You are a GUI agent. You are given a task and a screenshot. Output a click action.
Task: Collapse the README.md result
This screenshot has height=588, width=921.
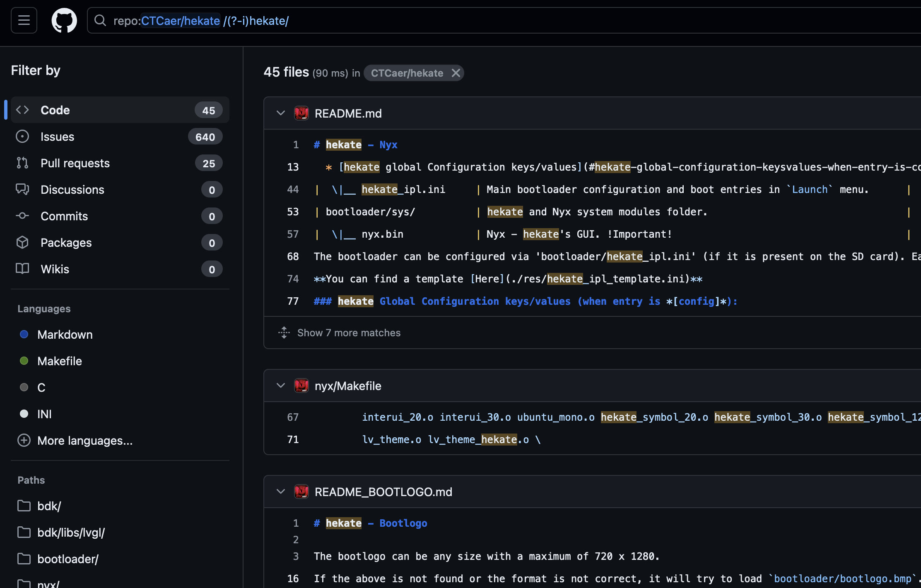[x=280, y=113]
